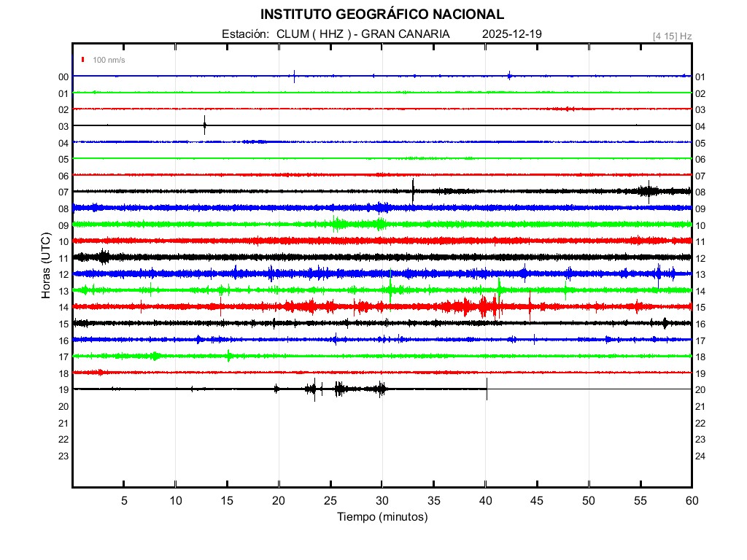This screenshot has height=560, width=747.
Task: Pick the 15 tick on the minutes axis
Action: click(x=228, y=500)
